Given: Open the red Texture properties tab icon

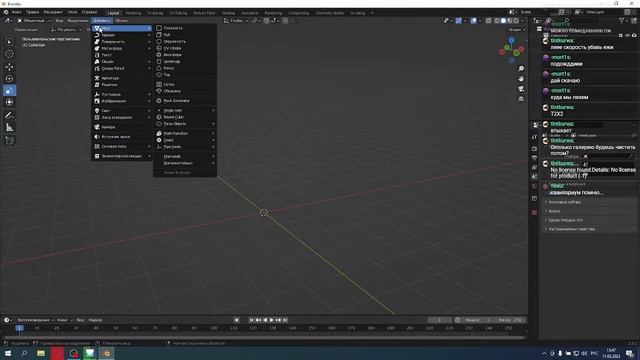Looking at the screenshot, I should tap(534, 213).
